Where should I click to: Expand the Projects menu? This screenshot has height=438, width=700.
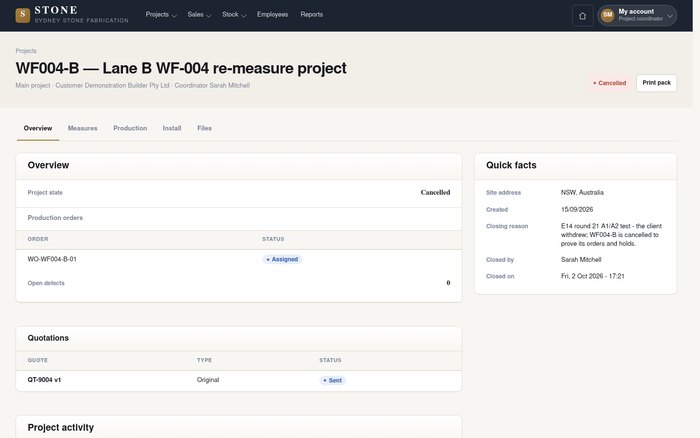pos(161,15)
